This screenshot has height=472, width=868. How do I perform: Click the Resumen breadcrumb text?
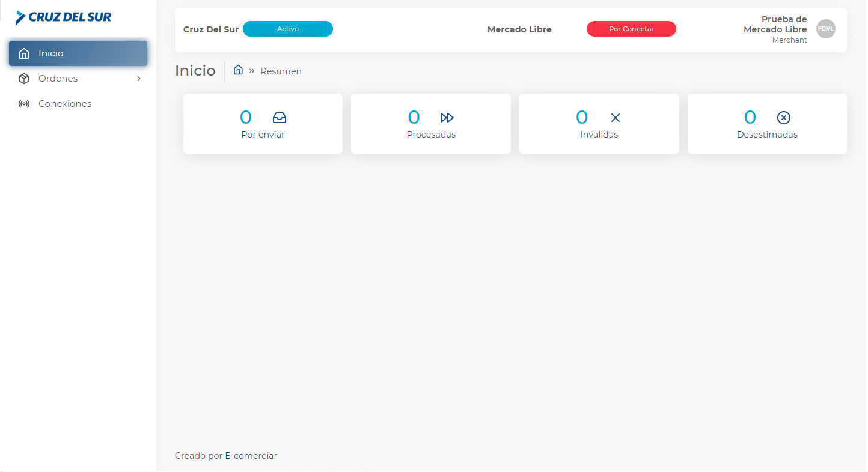click(x=281, y=71)
